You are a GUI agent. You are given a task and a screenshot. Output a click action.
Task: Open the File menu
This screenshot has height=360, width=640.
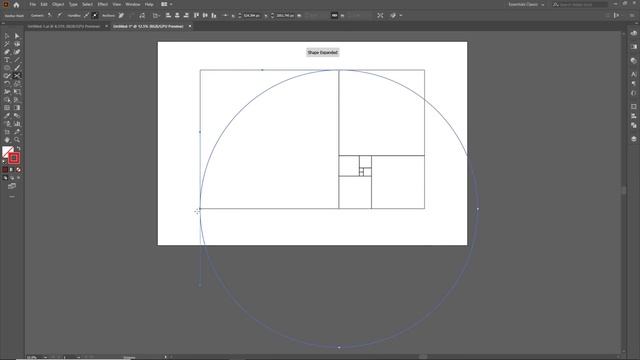coord(33,4)
